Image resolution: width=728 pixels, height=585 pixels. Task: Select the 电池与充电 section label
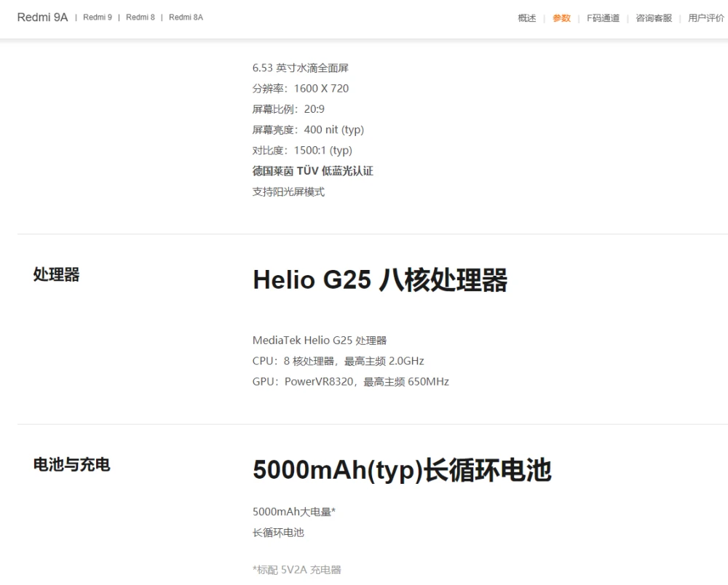pyautogui.click(x=71, y=465)
